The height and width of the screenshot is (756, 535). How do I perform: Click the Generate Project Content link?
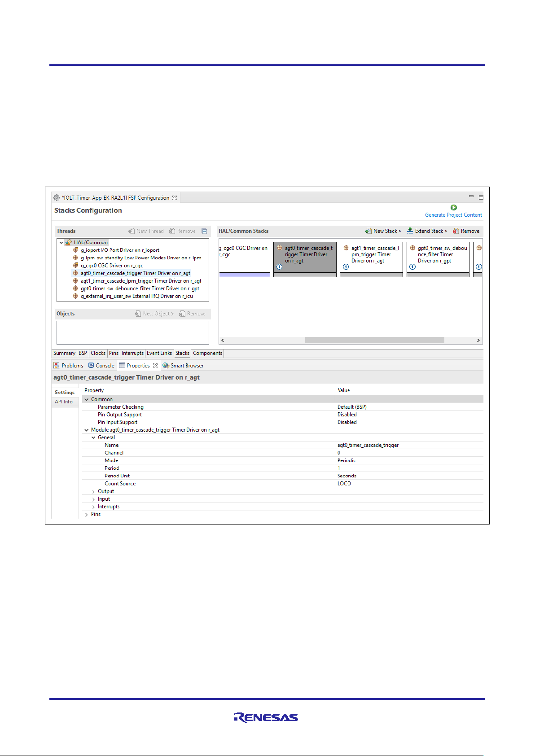point(453,215)
